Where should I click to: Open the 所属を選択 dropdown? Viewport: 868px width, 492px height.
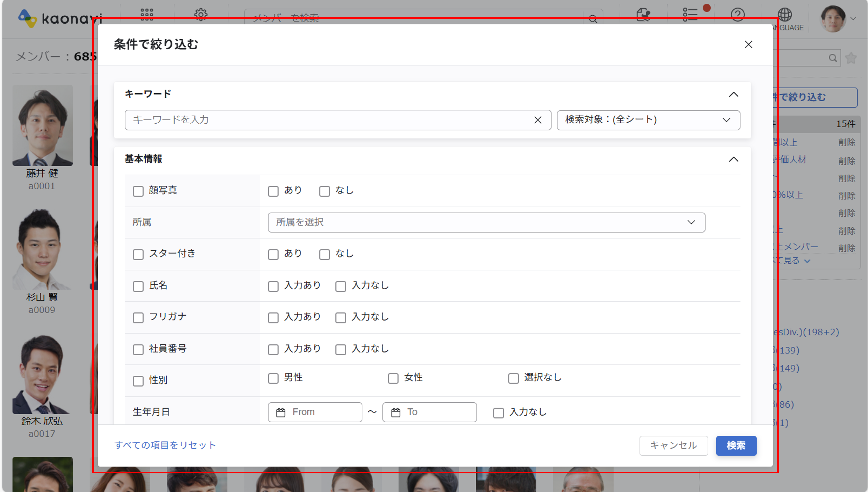click(486, 222)
